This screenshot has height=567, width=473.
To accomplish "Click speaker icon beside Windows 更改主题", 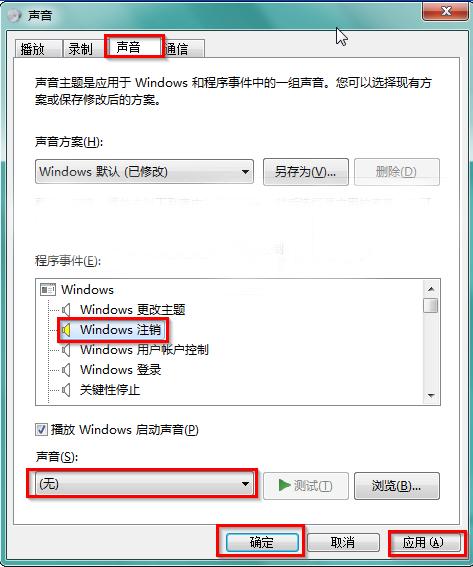I will [66, 310].
